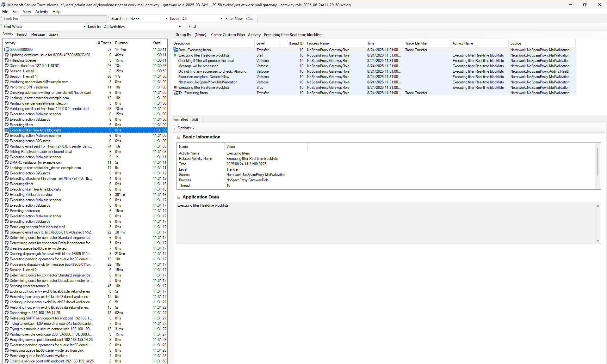Click the 'To: Executing filters' transfer icon
Screen dimensions: 607x364
175,93
